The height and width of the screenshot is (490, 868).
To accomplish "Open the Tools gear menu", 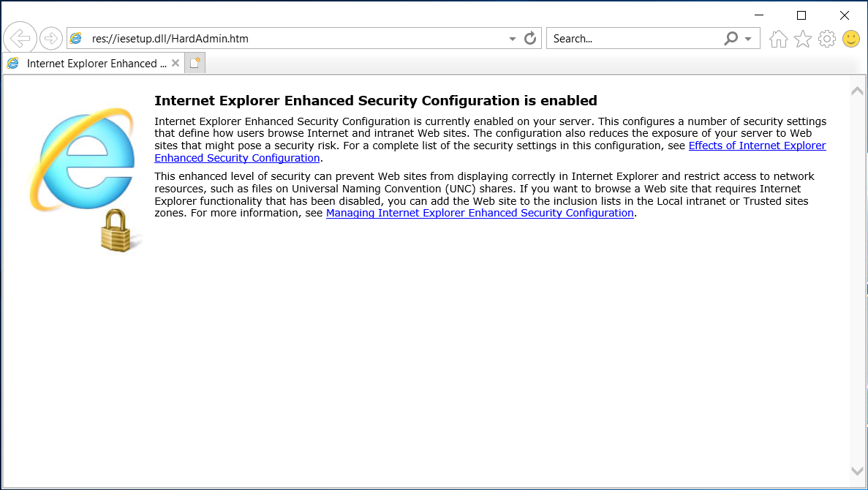I will [x=827, y=39].
